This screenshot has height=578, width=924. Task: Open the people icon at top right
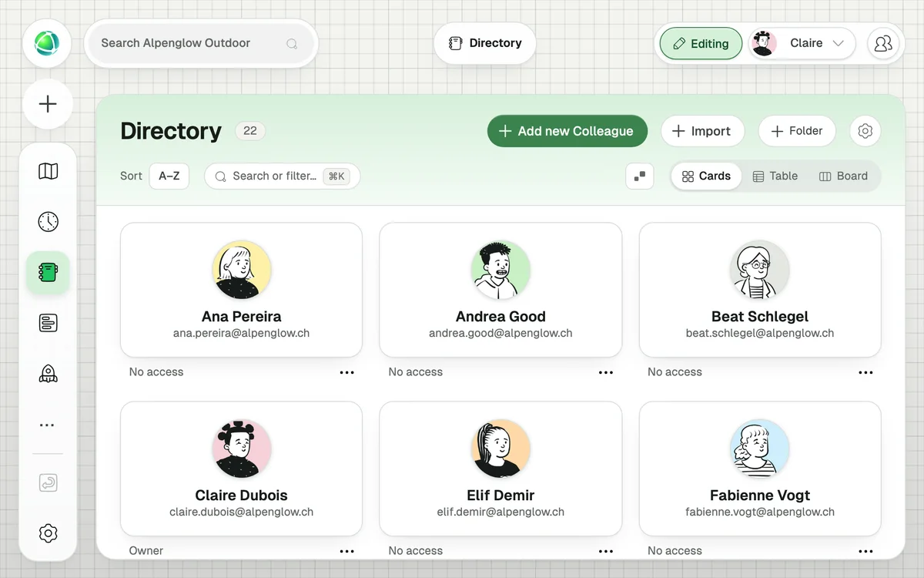point(883,43)
